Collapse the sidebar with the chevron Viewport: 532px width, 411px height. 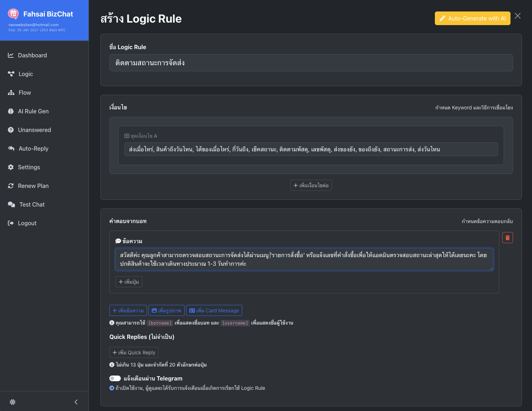click(76, 402)
